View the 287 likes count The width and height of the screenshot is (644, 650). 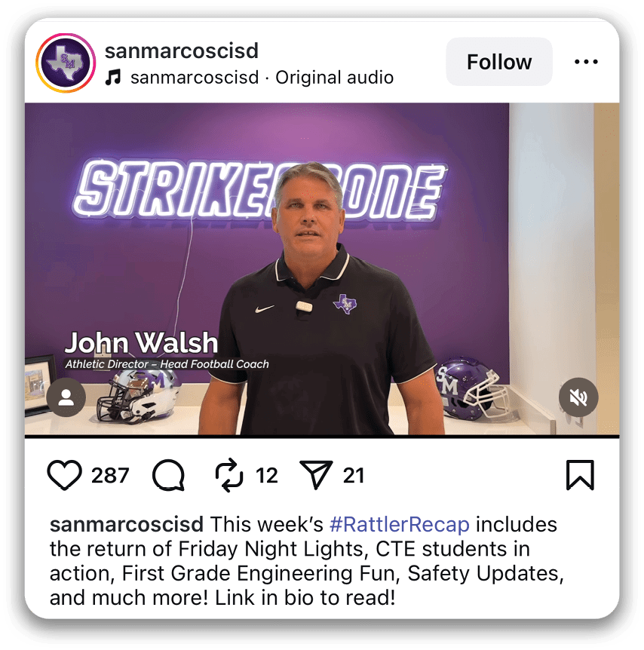[x=110, y=476]
